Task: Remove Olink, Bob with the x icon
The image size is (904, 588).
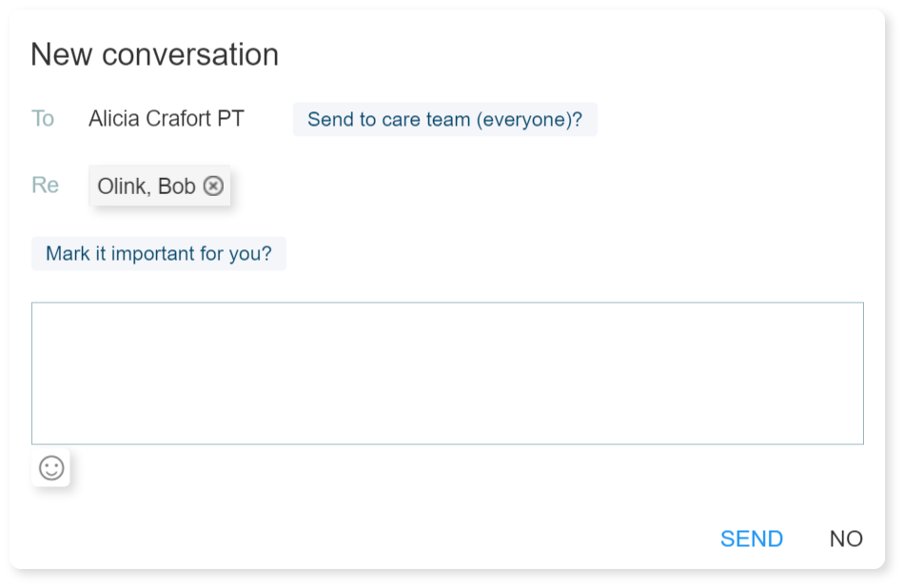Action: [x=213, y=186]
